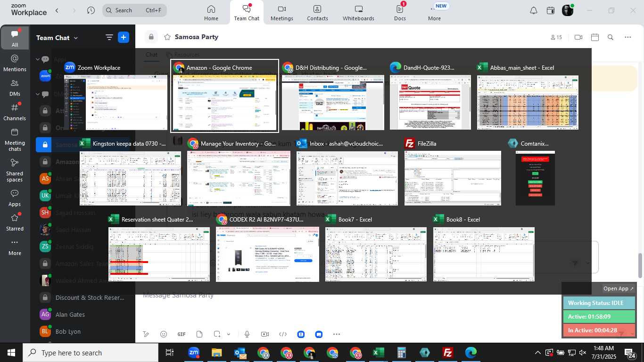Image resolution: width=644 pixels, height=362 pixels.
Task: Switch to the Contacts tab
Action: [317, 13]
